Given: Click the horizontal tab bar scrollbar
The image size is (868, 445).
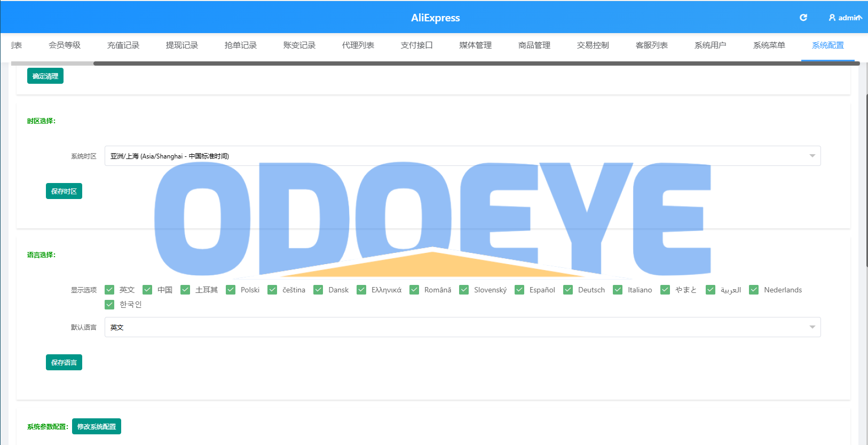Looking at the screenshot, I should pyautogui.click(x=476, y=63).
